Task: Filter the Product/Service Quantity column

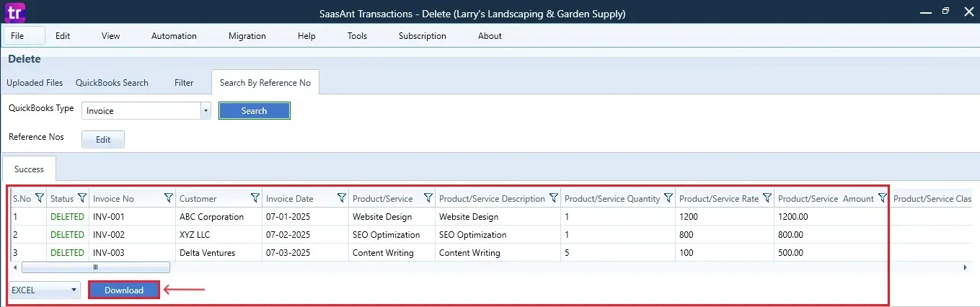Action: pos(668,198)
